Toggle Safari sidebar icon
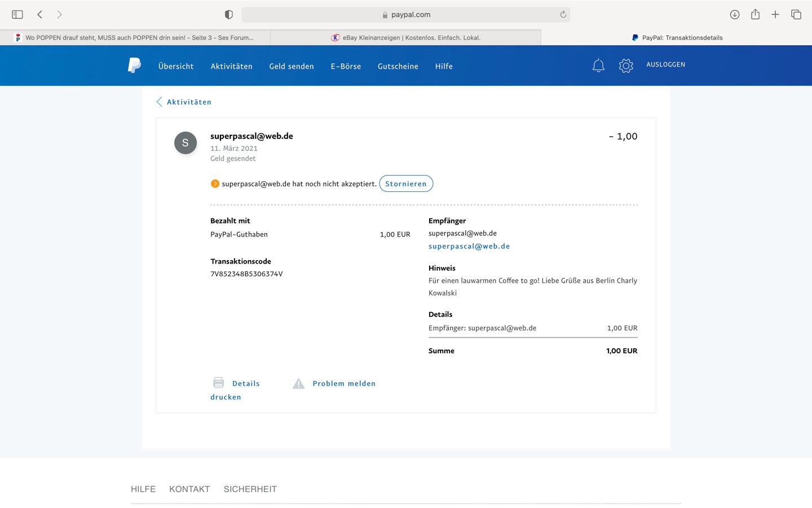The height and width of the screenshot is (508, 812). [17, 15]
